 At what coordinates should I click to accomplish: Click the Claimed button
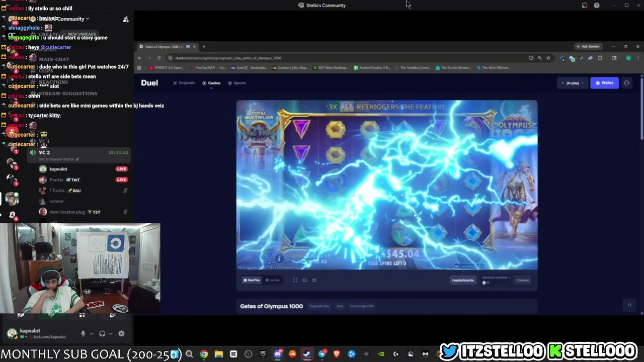point(523,280)
